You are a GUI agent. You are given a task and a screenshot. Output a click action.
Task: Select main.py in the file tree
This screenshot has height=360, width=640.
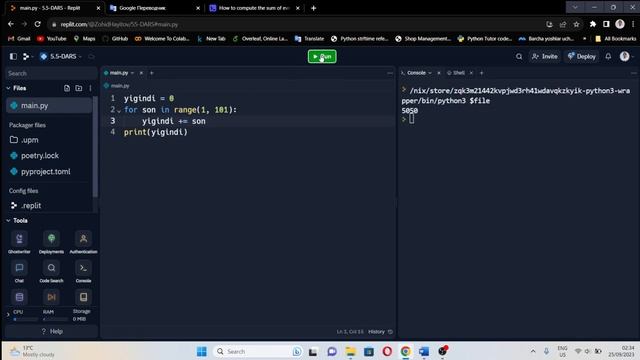(49, 105)
